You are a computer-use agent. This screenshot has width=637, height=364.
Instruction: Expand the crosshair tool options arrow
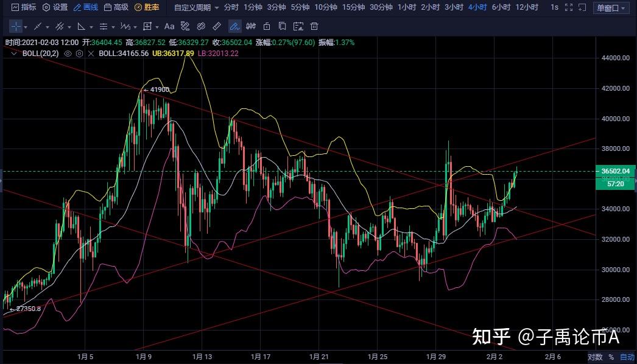point(26,27)
